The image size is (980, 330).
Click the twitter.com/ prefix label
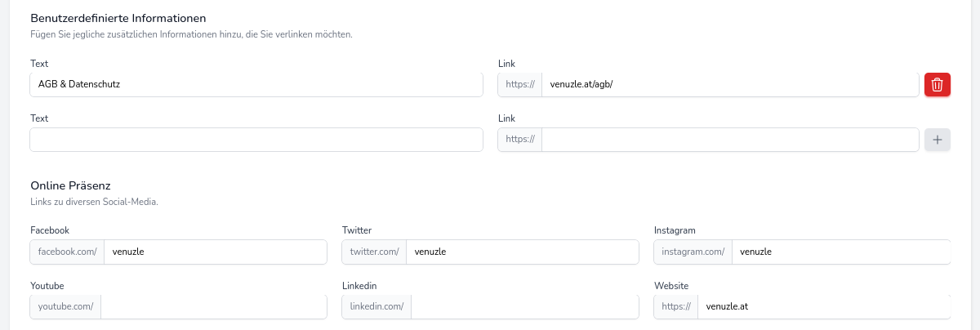tap(374, 252)
